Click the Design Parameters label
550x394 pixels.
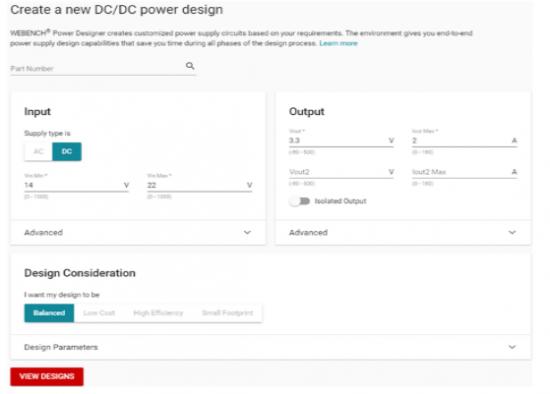pos(61,347)
